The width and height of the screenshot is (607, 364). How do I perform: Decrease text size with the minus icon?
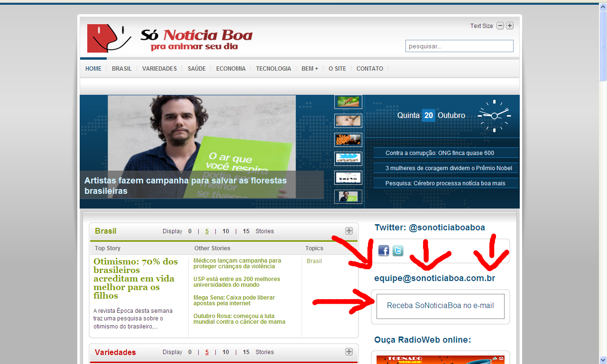click(500, 26)
